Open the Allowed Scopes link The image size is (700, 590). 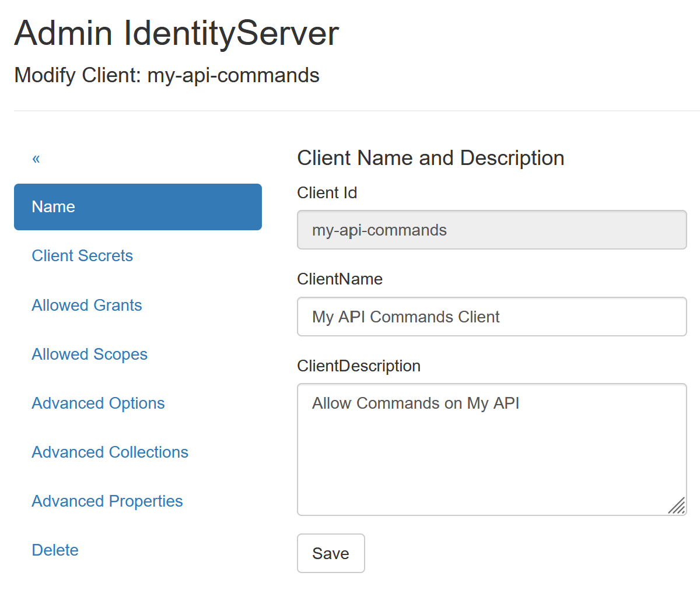(x=89, y=354)
